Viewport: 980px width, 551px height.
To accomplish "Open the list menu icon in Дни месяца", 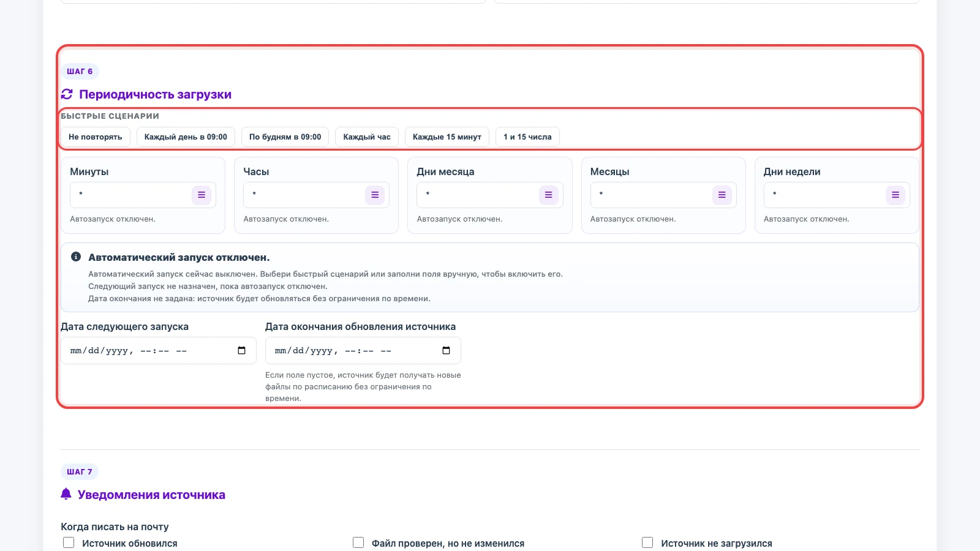I will coord(548,195).
